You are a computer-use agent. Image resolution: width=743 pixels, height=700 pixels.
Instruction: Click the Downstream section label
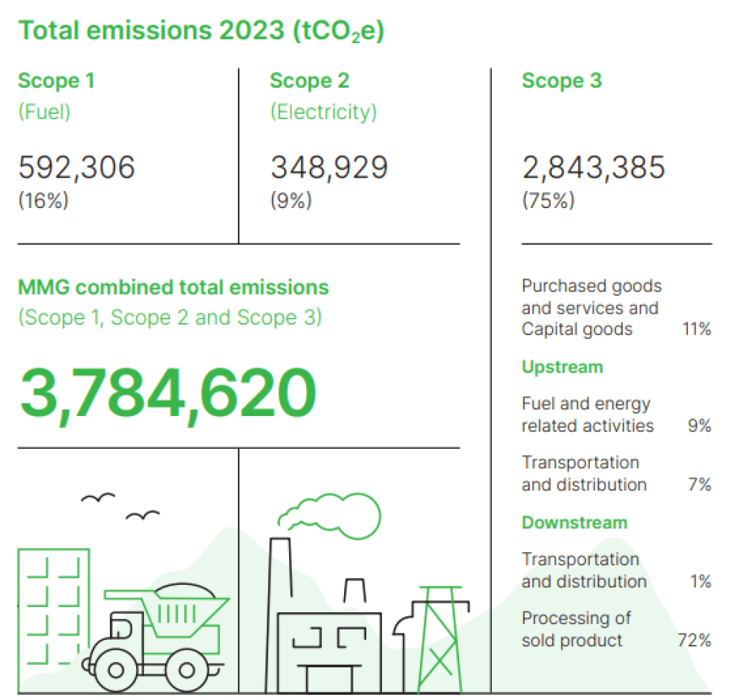coord(574,522)
